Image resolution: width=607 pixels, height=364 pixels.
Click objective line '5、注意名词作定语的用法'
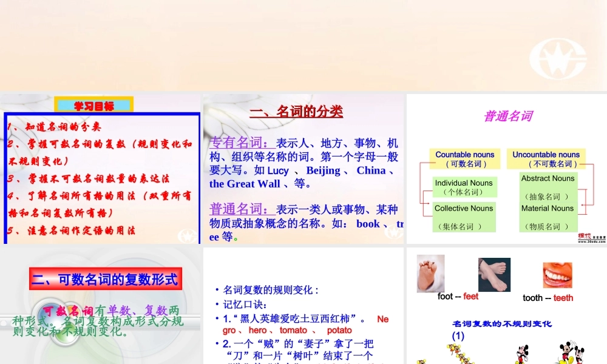coord(72,231)
